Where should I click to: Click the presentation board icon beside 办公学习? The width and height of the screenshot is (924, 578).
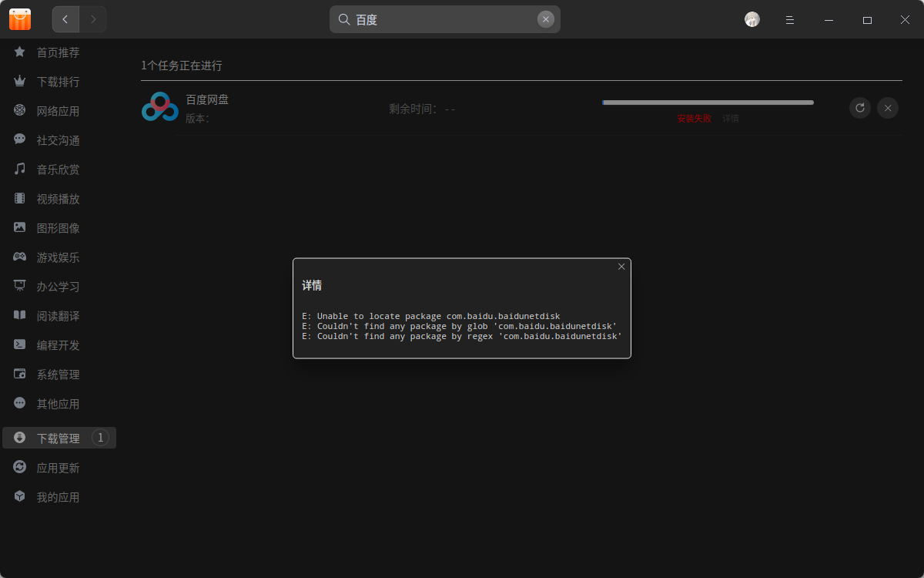tap(20, 286)
